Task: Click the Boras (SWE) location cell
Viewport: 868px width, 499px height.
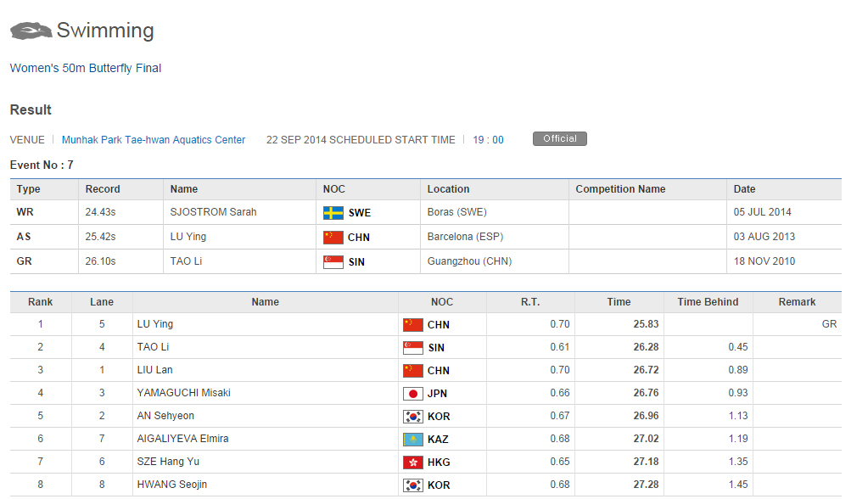Action: [456, 212]
